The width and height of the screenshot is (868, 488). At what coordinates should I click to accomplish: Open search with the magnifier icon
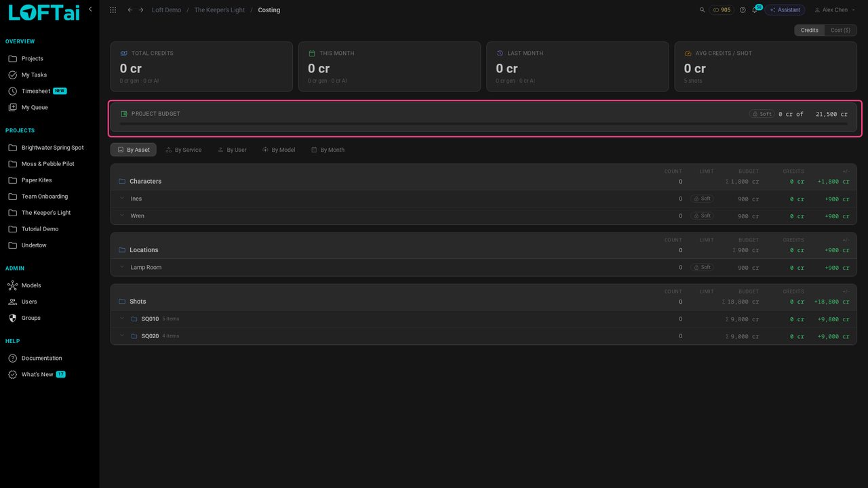[703, 10]
